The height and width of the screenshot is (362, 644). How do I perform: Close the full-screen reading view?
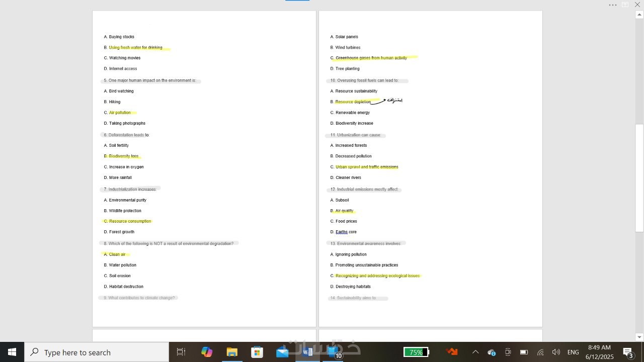pyautogui.click(x=637, y=5)
